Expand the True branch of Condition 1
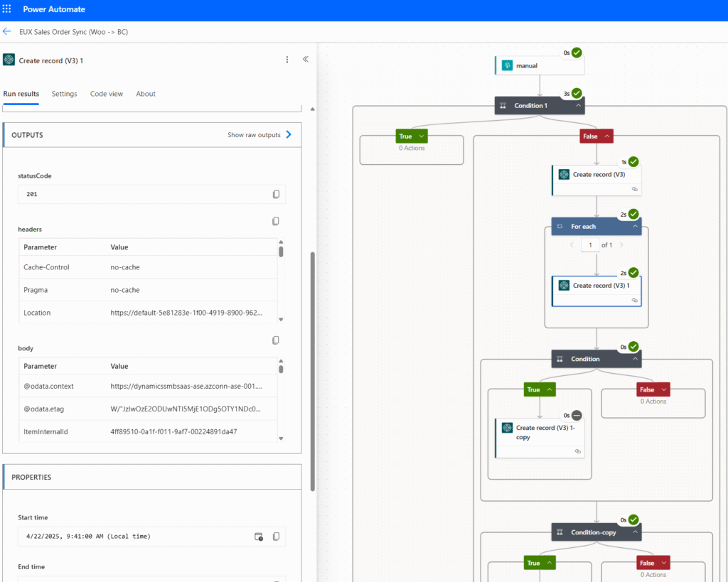Screen dimensions: 728x582 click(422, 136)
